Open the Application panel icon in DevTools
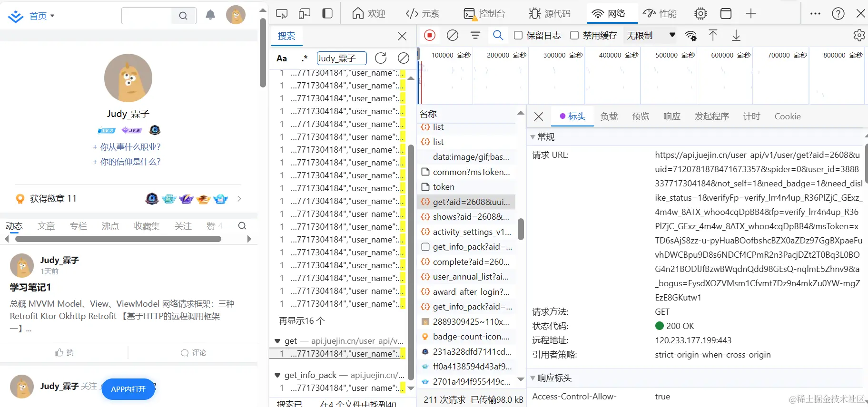The image size is (868, 407). point(726,13)
